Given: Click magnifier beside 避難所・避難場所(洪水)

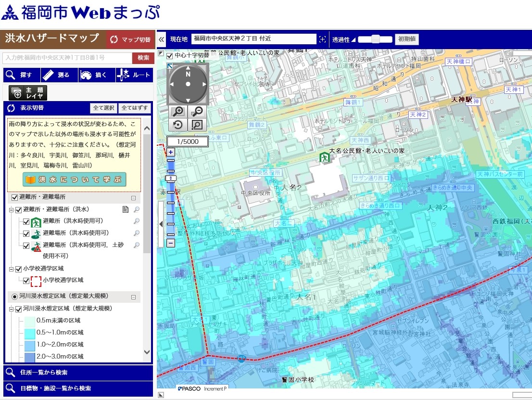Looking at the screenshot, I should click(x=137, y=209).
